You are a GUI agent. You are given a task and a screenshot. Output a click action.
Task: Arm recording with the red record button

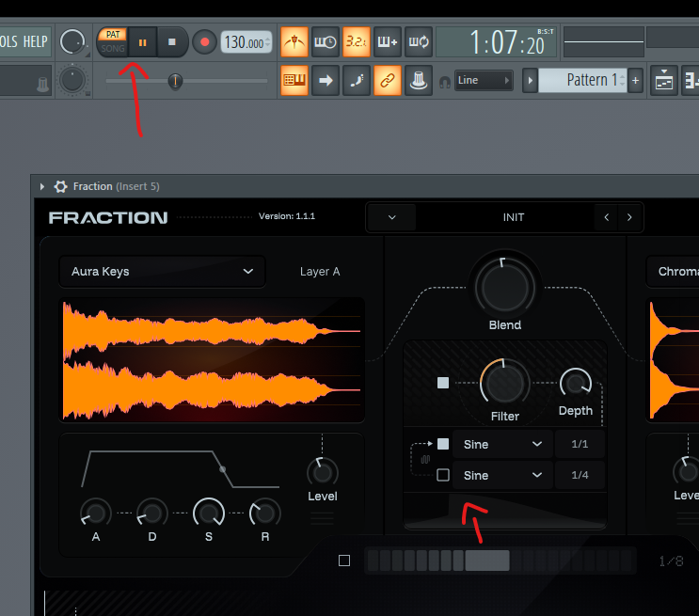click(x=204, y=41)
